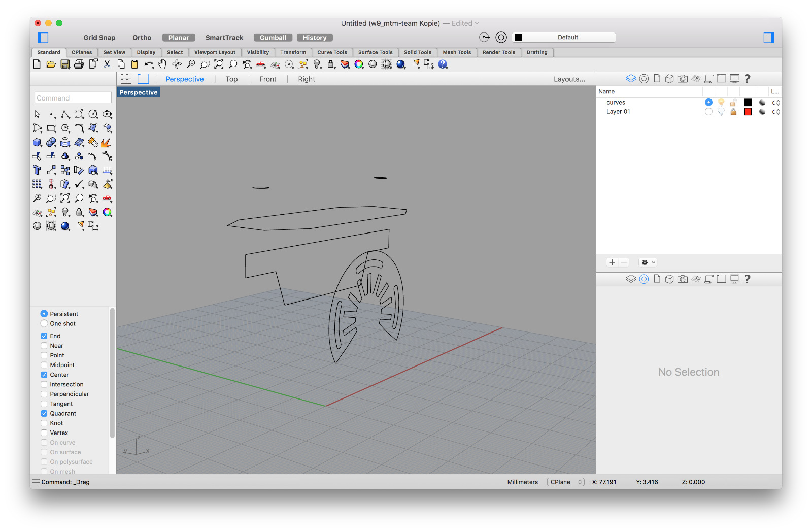The image size is (812, 532).
Task: Select the Polyline tool in left palette
Action: tap(65, 114)
